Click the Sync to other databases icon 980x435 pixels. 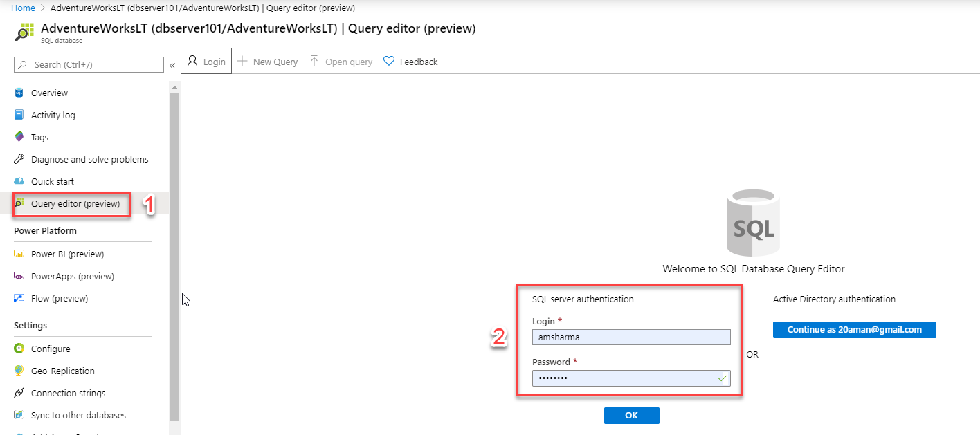click(19, 415)
